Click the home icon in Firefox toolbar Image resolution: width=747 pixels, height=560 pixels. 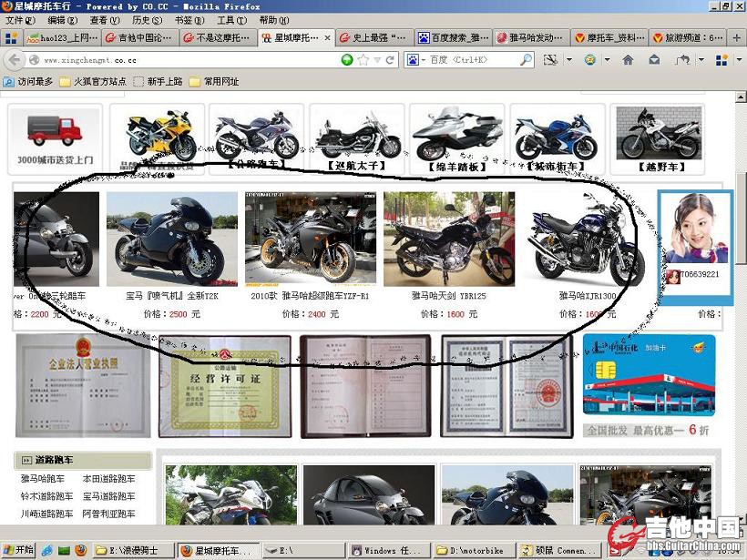[x=628, y=60]
